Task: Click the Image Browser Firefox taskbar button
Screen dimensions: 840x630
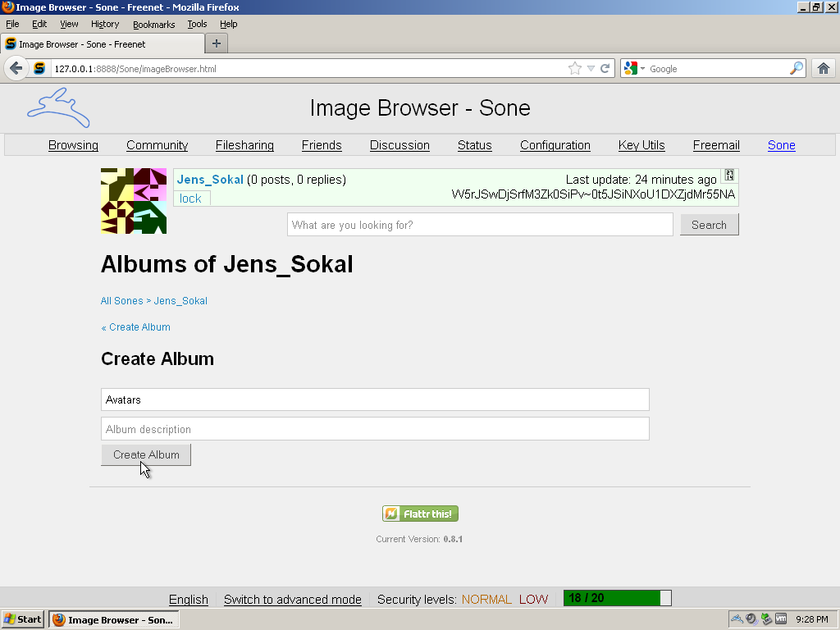Action: pyautogui.click(x=114, y=620)
